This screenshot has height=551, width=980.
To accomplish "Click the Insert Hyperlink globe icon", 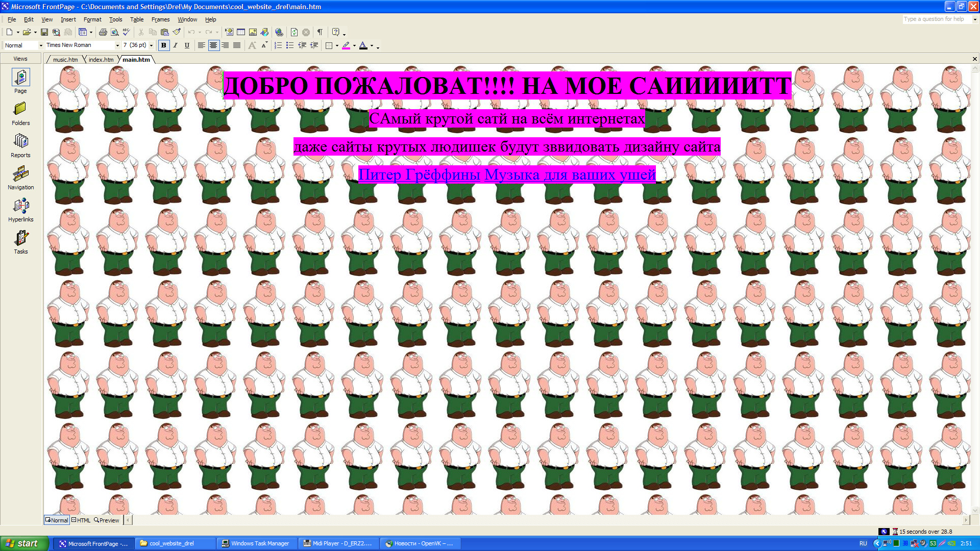I will (279, 32).
